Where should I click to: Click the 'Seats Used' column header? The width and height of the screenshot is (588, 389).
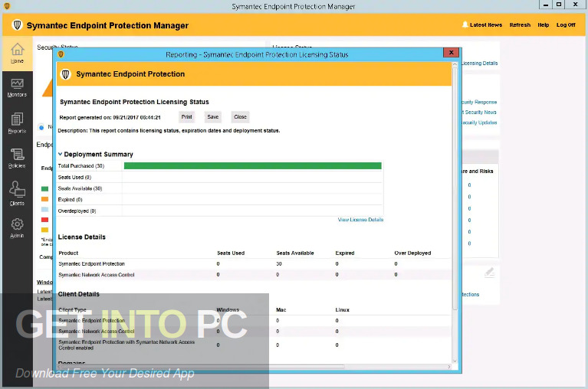click(x=231, y=253)
